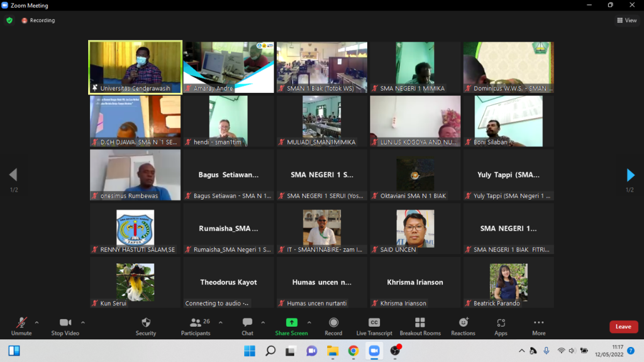Select the Kun Serui tile
The height and width of the screenshot is (362, 644).
(135, 282)
